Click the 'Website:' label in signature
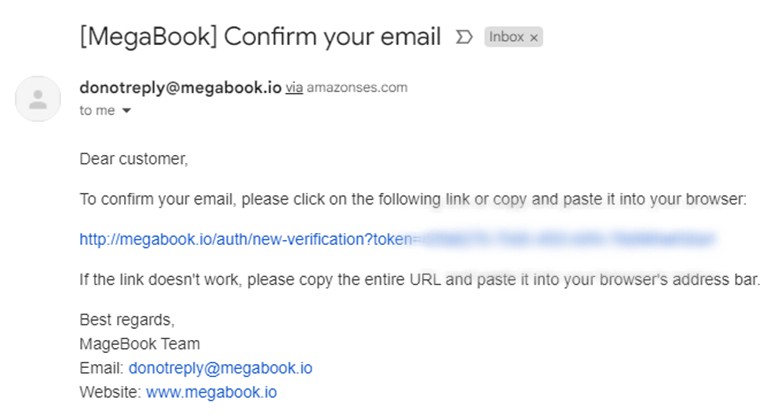The image size is (779, 419). point(110,392)
